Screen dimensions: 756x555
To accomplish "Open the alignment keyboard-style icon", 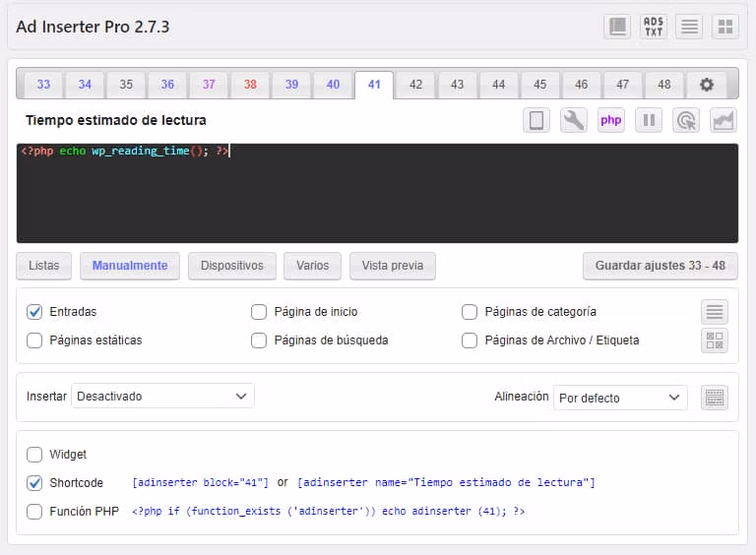I will (715, 398).
